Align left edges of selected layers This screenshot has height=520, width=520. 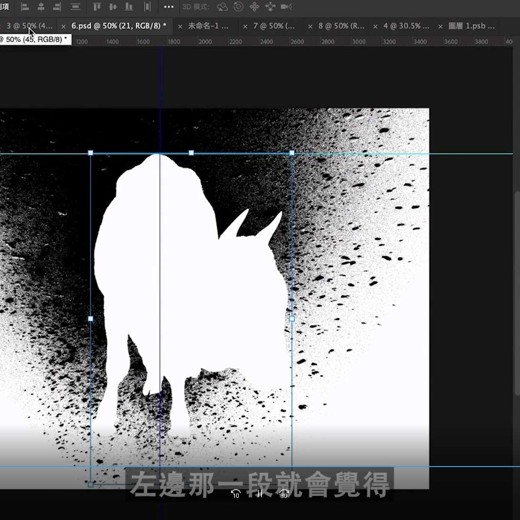pyautogui.click(x=25, y=7)
